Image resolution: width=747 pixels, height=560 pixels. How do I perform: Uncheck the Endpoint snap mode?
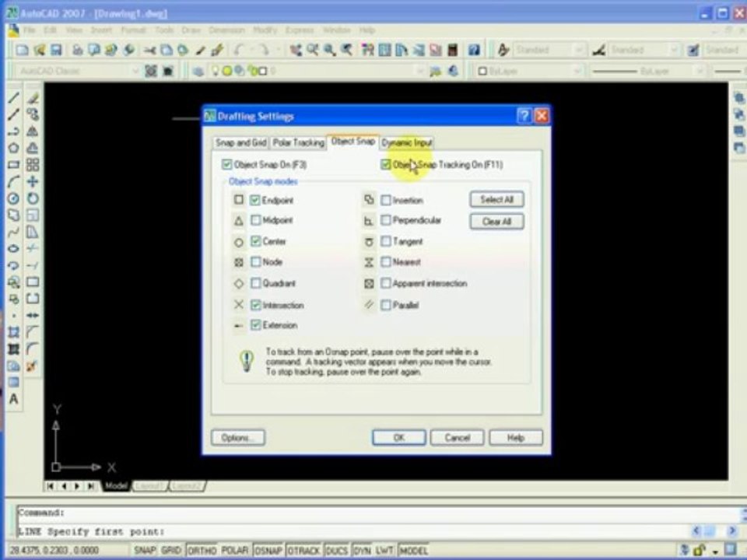[x=255, y=200]
